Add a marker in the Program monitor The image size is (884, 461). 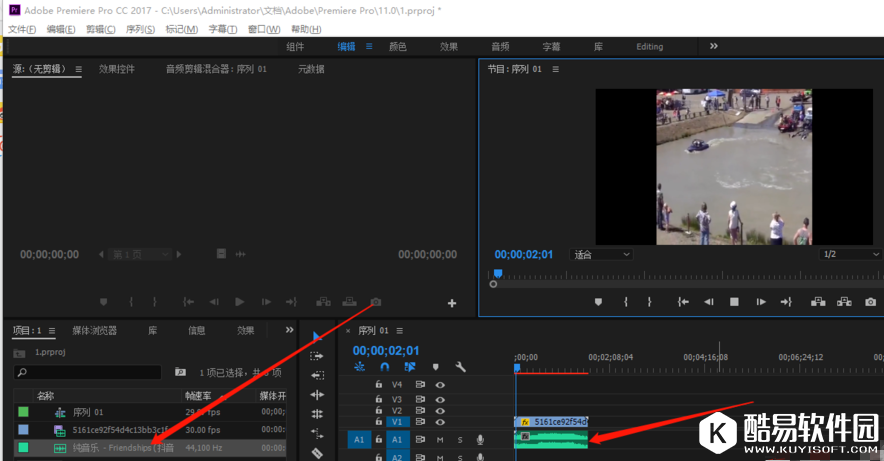[598, 302]
